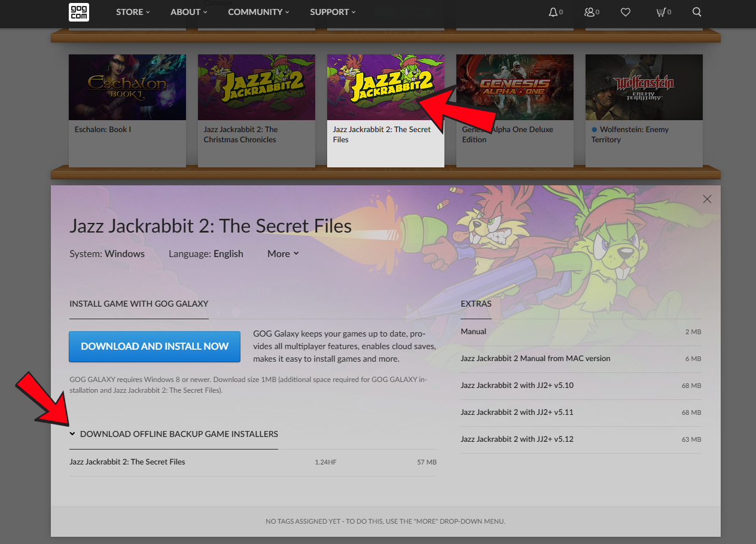Open the COMMUNITY menu
This screenshot has height=544, width=756.
[x=258, y=12]
